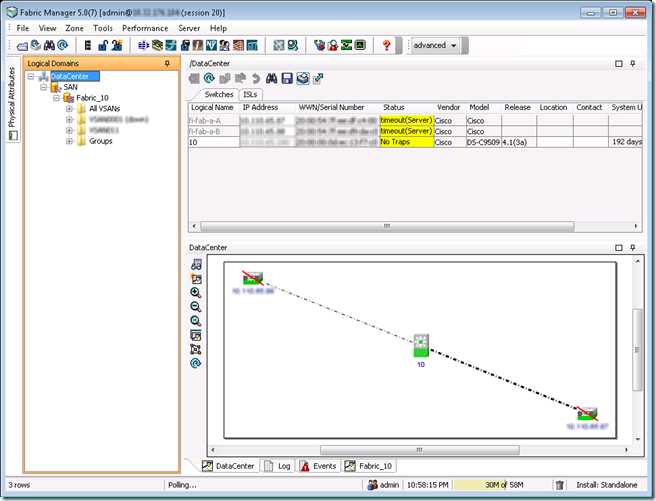Click the Refresh map swirl icon
Screen dimensions: 656x501
(195, 363)
